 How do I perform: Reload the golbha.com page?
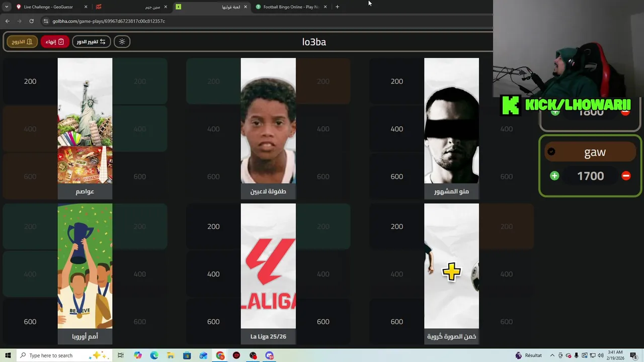(x=31, y=21)
